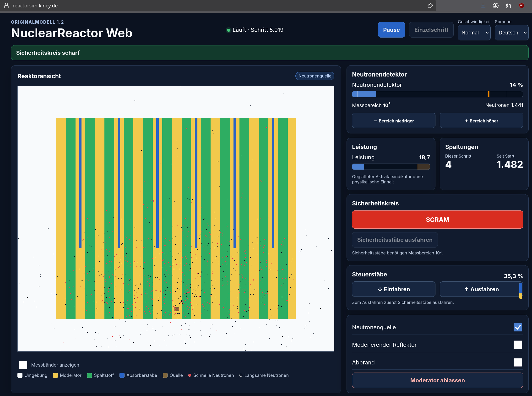Click Ausfahren control rods button
The width and height of the screenshot is (532, 396).
pos(481,289)
